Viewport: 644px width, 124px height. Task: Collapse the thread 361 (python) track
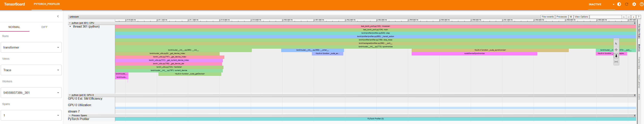click(x=70, y=26)
